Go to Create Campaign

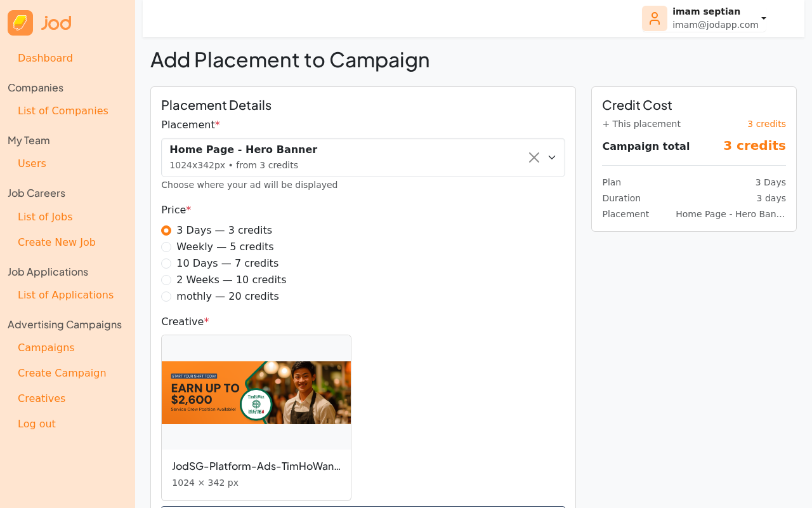click(x=62, y=373)
